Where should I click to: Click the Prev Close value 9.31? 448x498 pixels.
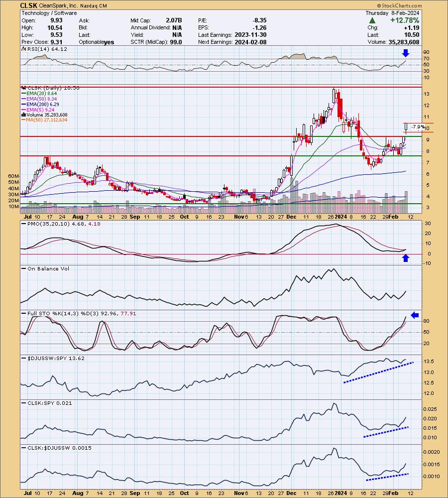[57, 42]
